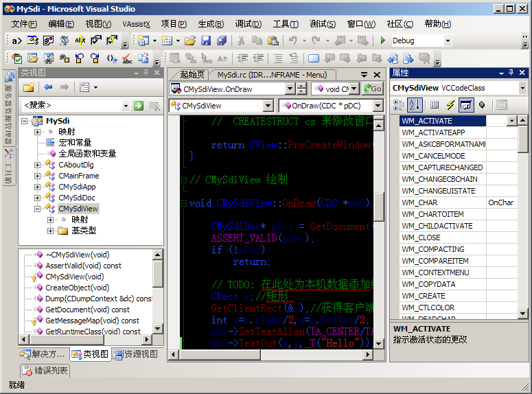
Task: Click the green search go arrow
Action: pyautogui.click(x=139, y=106)
